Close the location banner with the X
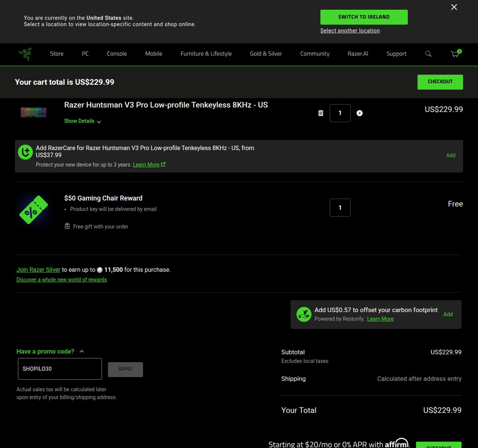 (x=454, y=7)
